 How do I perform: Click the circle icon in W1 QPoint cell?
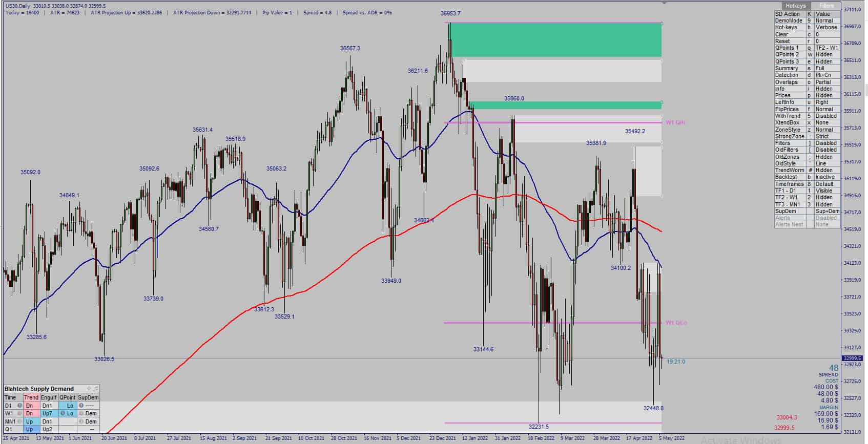pos(63,413)
